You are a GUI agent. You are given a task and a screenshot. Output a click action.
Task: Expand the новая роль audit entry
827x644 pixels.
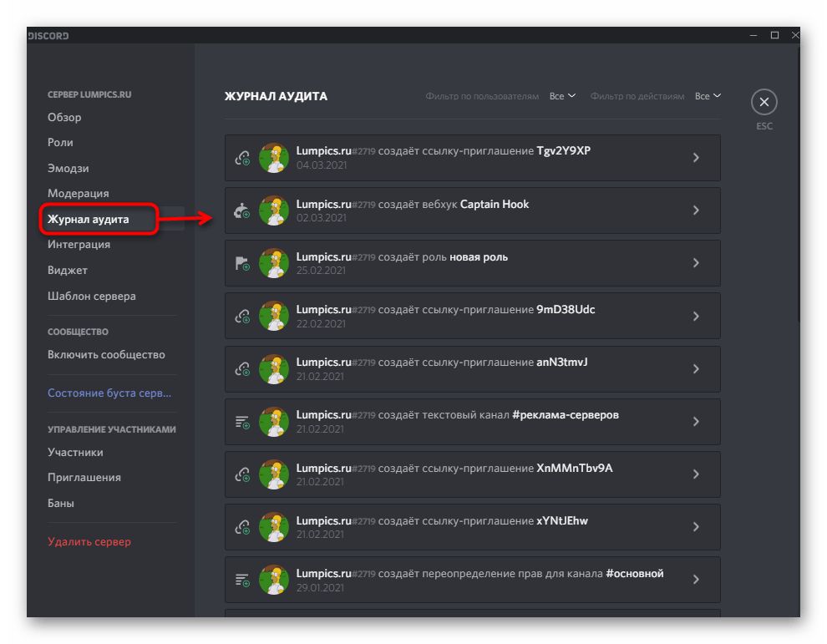coord(696,263)
